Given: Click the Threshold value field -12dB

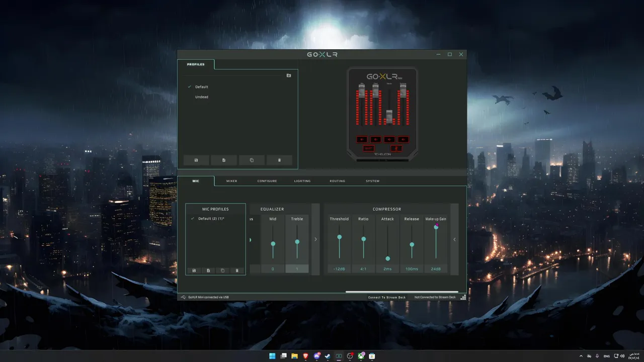Looking at the screenshot, I should coord(339,269).
